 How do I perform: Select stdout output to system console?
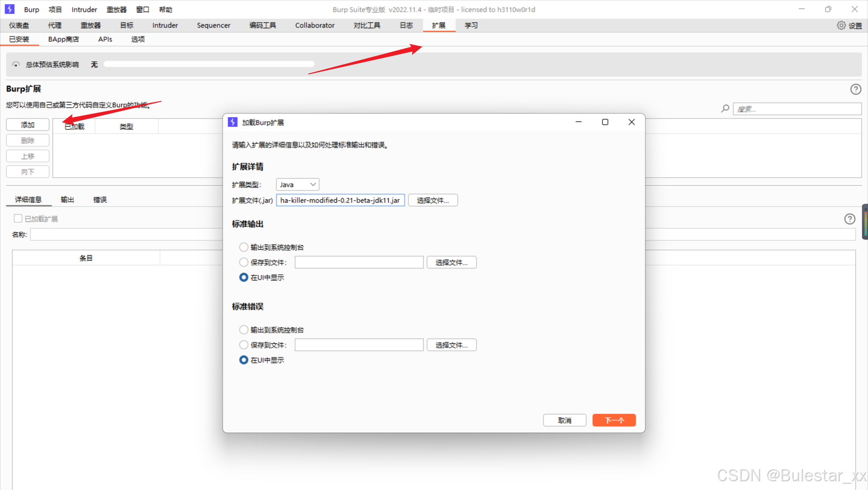tap(244, 247)
